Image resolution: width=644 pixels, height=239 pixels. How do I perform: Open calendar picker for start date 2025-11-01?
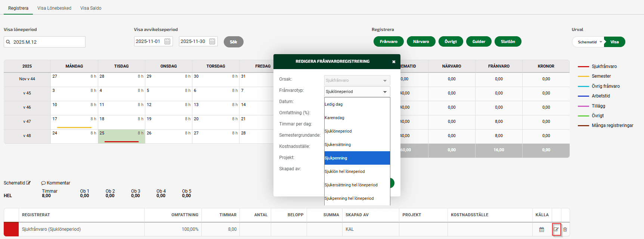coord(167,41)
